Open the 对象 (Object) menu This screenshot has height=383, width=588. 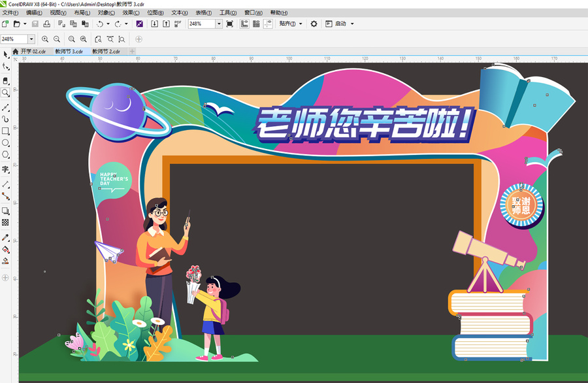[x=106, y=13]
